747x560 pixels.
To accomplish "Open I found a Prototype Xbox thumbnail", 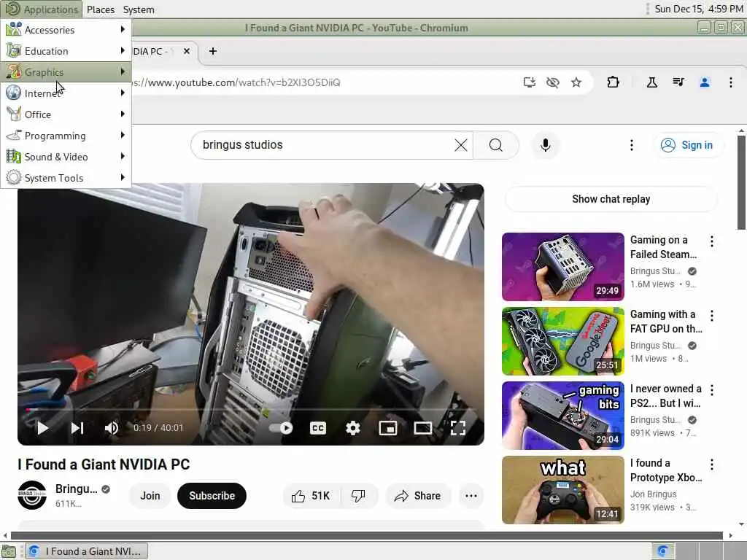I will coord(562,489).
